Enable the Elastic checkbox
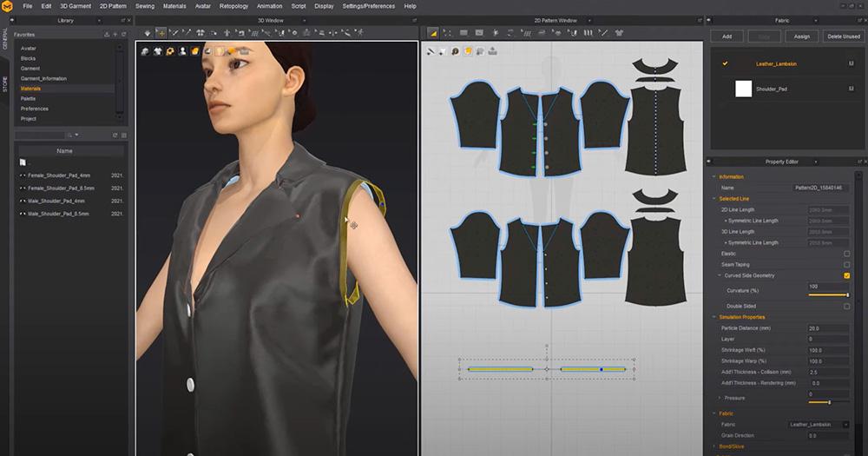Image resolution: width=868 pixels, height=456 pixels. pyautogui.click(x=846, y=254)
